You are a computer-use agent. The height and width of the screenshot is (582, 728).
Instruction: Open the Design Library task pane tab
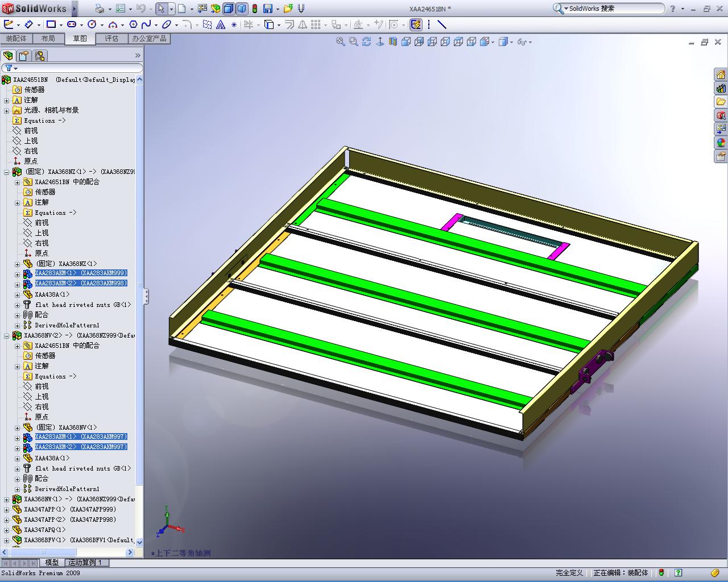tap(721, 89)
